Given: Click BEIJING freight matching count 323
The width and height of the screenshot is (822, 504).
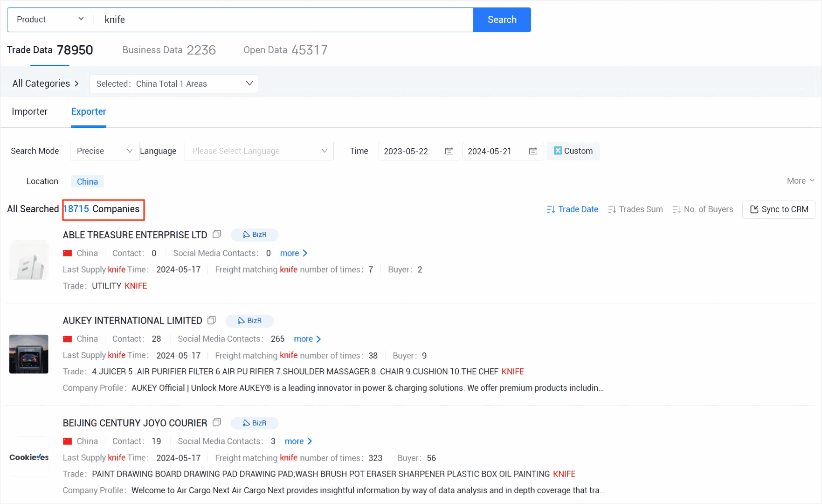Looking at the screenshot, I should tap(375, 458).
